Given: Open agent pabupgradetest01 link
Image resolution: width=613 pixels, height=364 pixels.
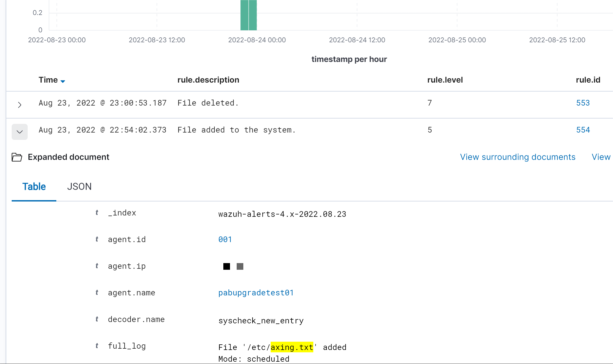Looking at the screenshot, I should [256, 293].
